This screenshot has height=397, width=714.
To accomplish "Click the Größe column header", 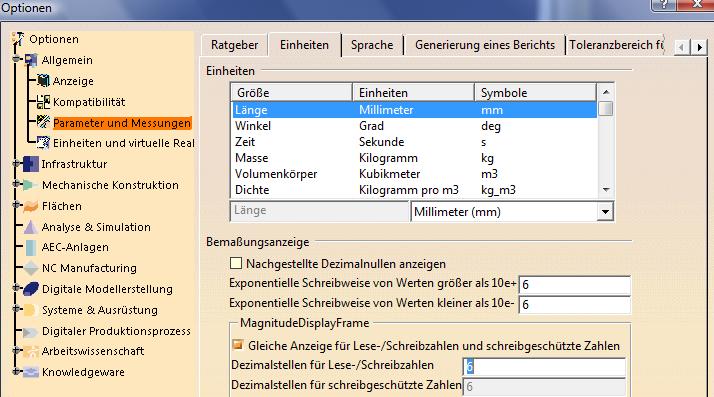I will (291, 92).
